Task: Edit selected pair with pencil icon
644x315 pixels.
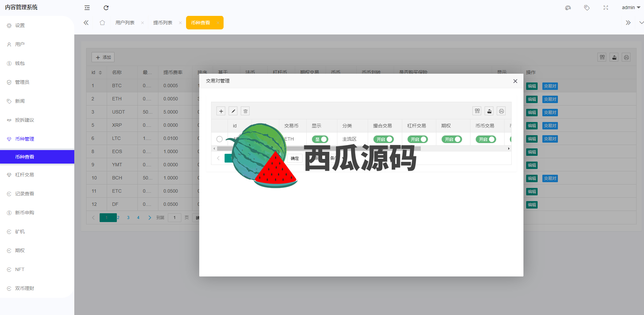Action: (233, 111)
